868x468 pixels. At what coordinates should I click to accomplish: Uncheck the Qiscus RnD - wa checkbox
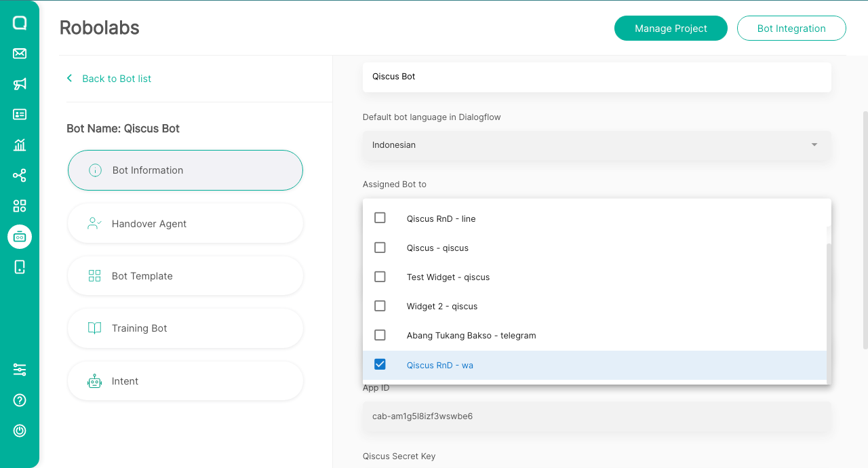coord(380,365)
